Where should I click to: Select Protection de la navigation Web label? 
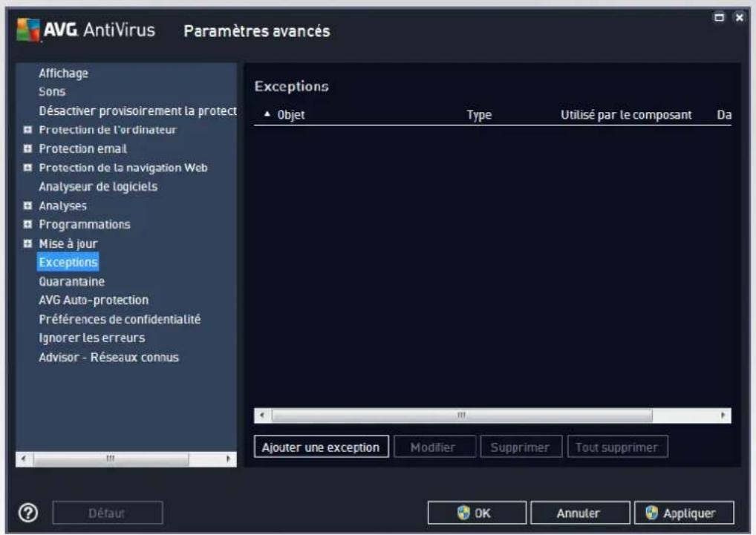point(123,168)
